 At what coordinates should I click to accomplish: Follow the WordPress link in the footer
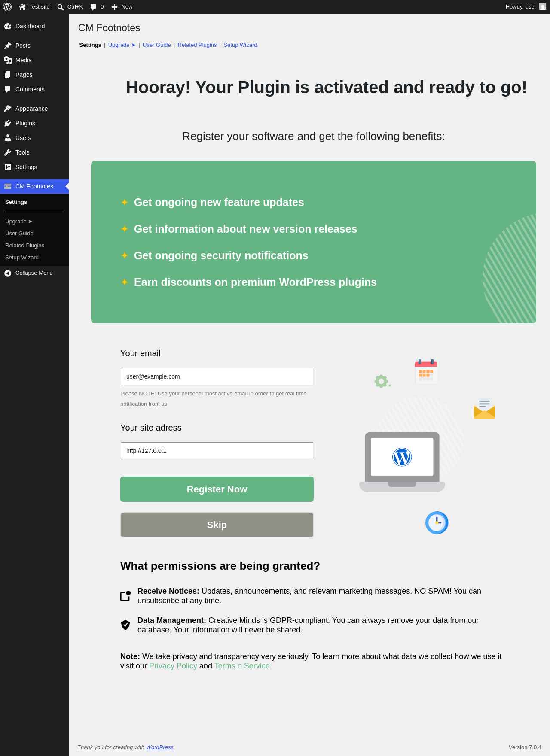click(x=160, y=747)
